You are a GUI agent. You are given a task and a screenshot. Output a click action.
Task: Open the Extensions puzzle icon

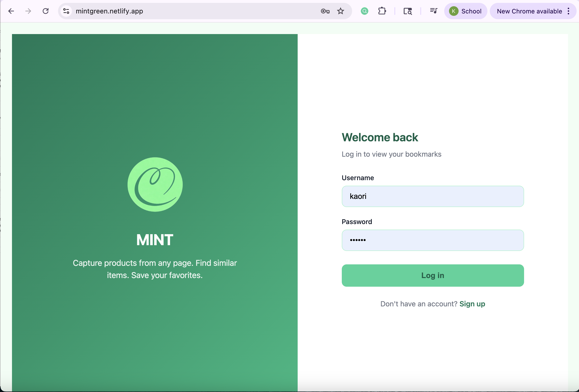pos(382,11)
